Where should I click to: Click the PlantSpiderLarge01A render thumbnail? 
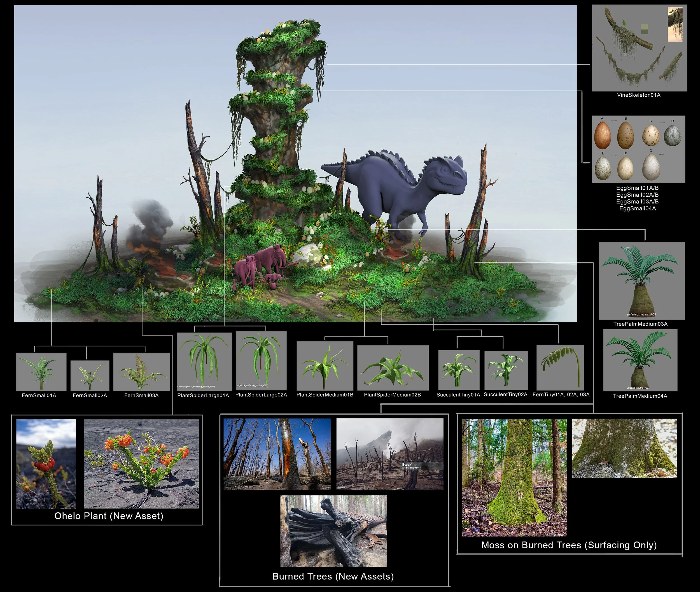204,361
